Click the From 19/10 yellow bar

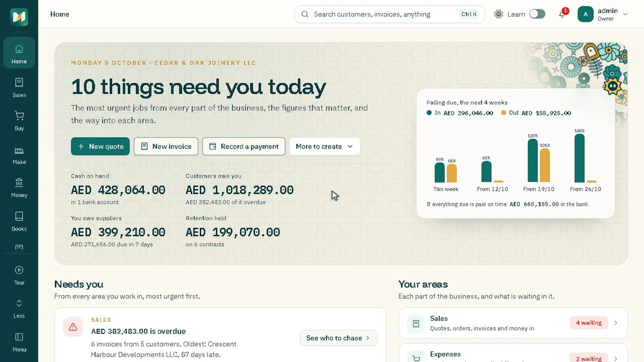[545, 165]
